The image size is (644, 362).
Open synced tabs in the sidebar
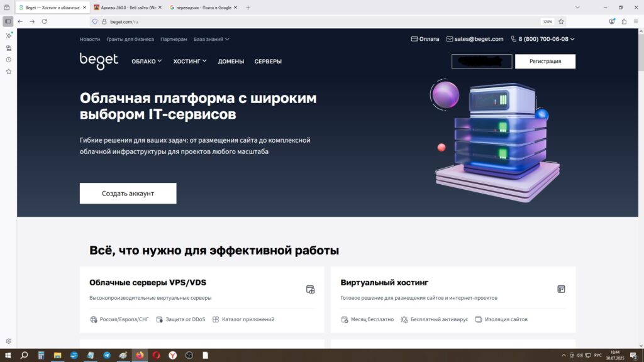click(x=9, y=48)
